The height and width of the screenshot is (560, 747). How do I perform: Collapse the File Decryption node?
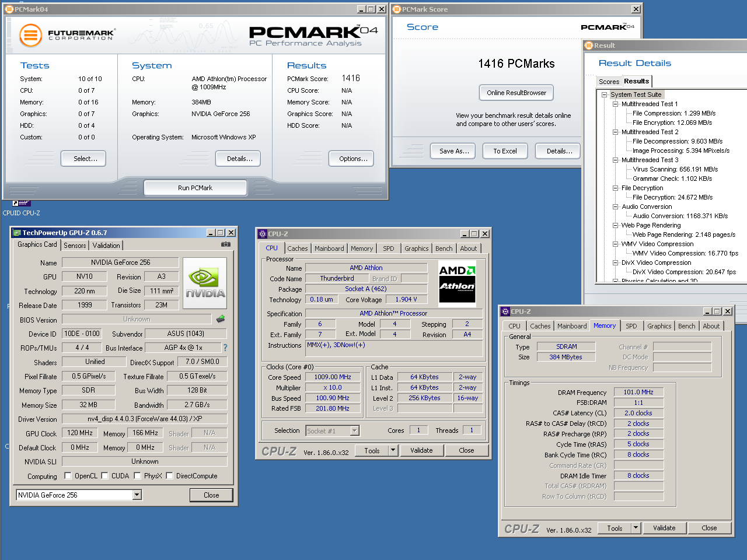(615, 188)
